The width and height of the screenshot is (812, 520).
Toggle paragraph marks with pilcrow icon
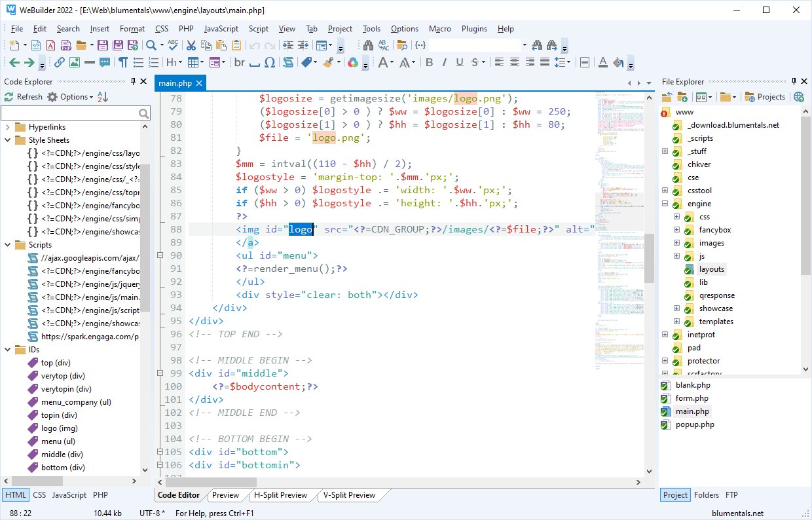(123, 62)
